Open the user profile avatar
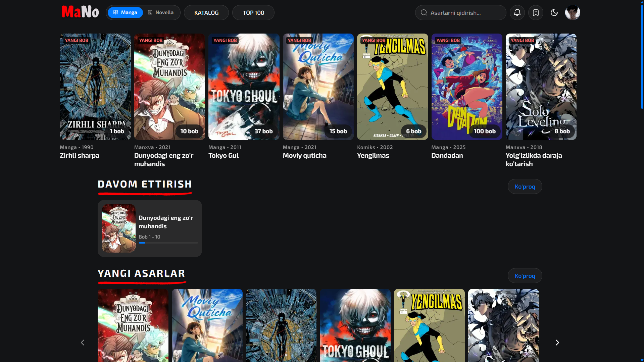 coord(573,13)
